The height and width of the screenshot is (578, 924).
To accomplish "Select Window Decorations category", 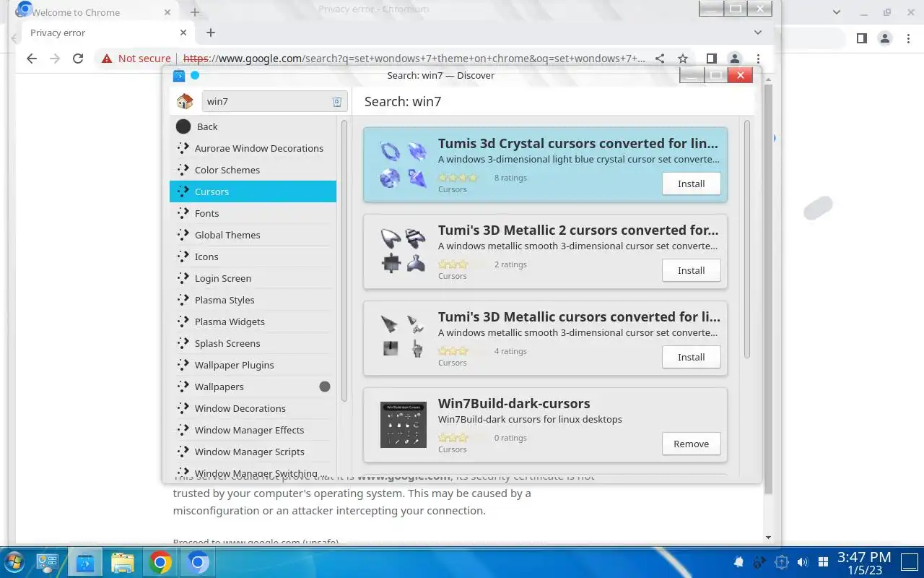I will [253, 408].
